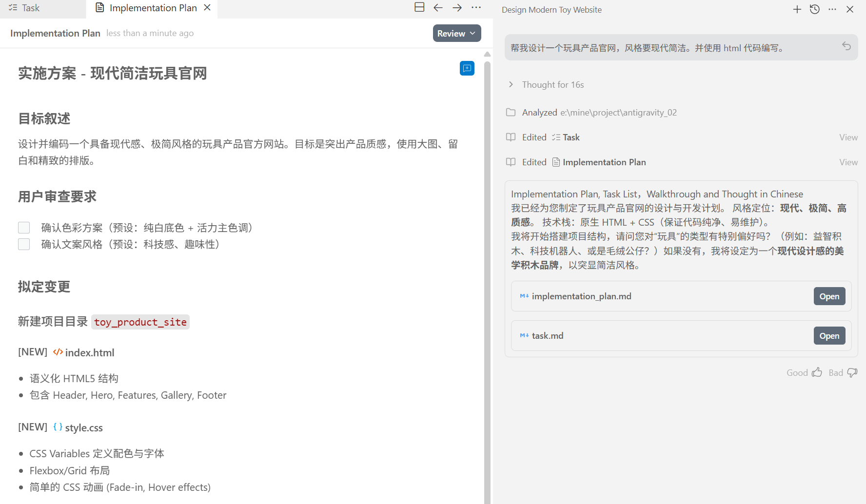Close the Implementation Plan tab
866x504 pixels.
[x=207, y=8]
